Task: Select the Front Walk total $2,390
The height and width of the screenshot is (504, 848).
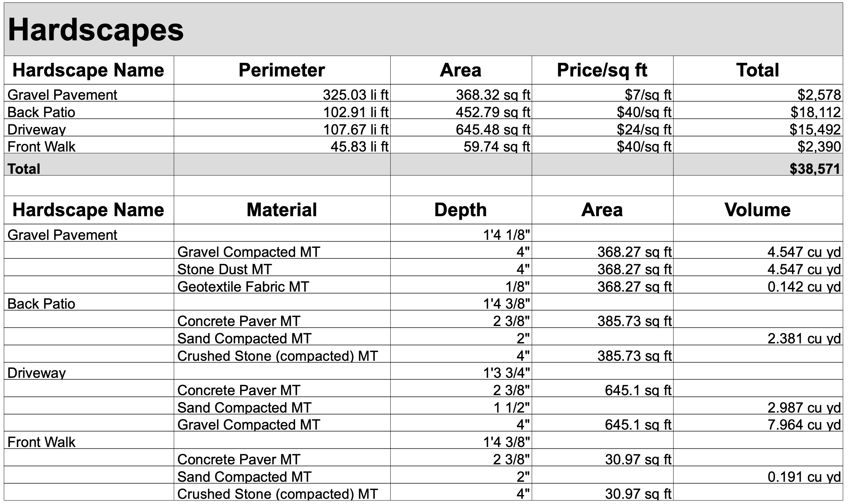Action: tap(758, 145)
